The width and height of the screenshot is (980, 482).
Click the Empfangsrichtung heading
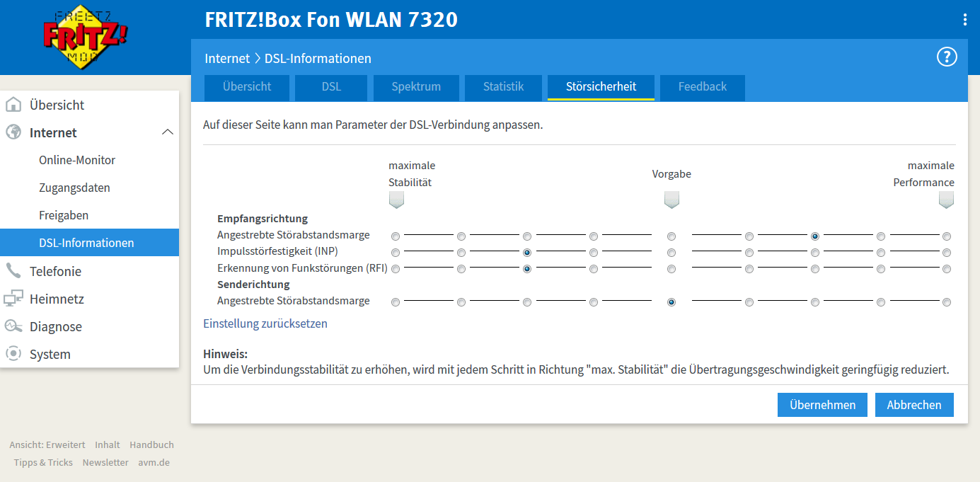click(263, 219)
